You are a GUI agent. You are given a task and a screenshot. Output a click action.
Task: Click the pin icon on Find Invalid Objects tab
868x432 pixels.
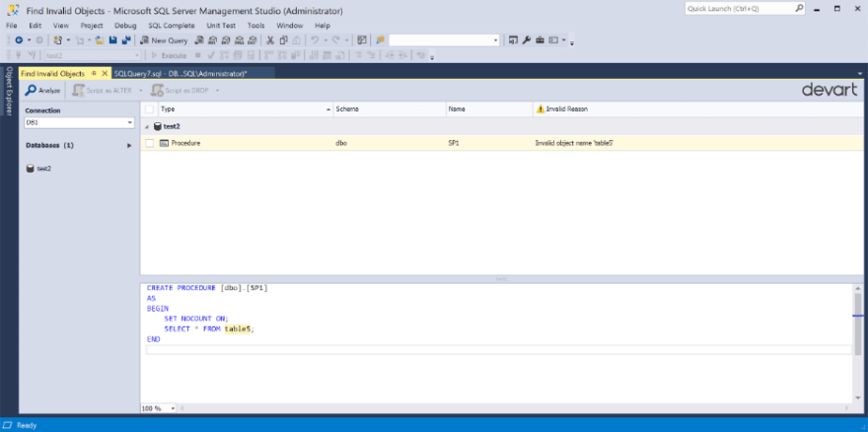click(94, 74)
